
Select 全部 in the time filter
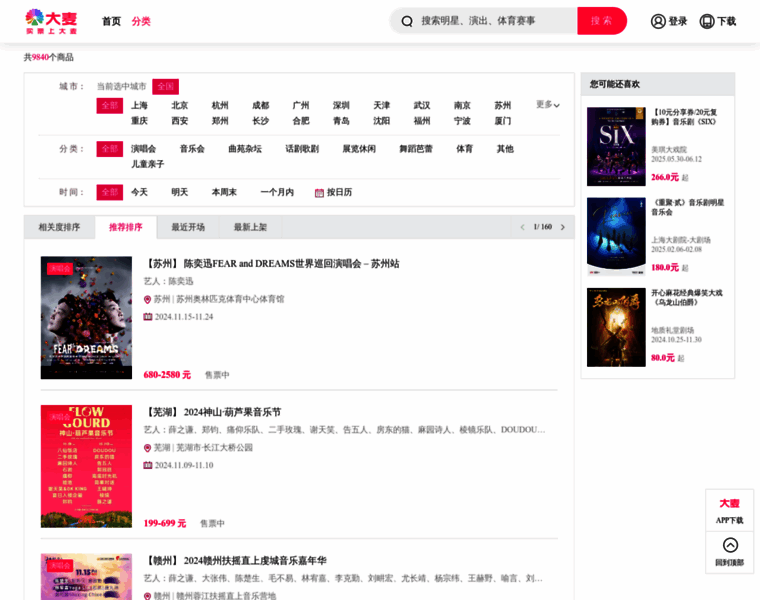coord(110,192)
